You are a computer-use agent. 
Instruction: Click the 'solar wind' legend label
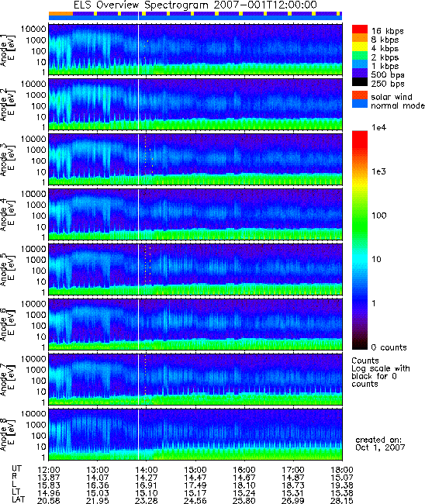point(392,97)
